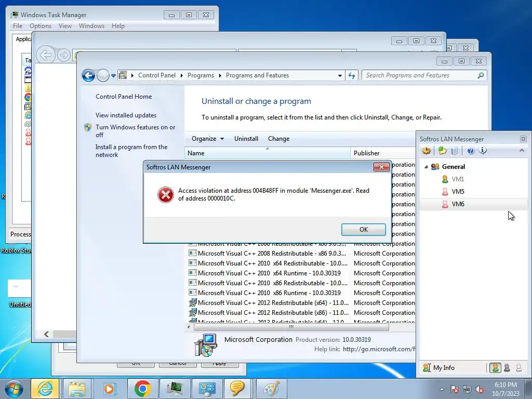
Task: Sort programs by Name column header
Action: 268,153
